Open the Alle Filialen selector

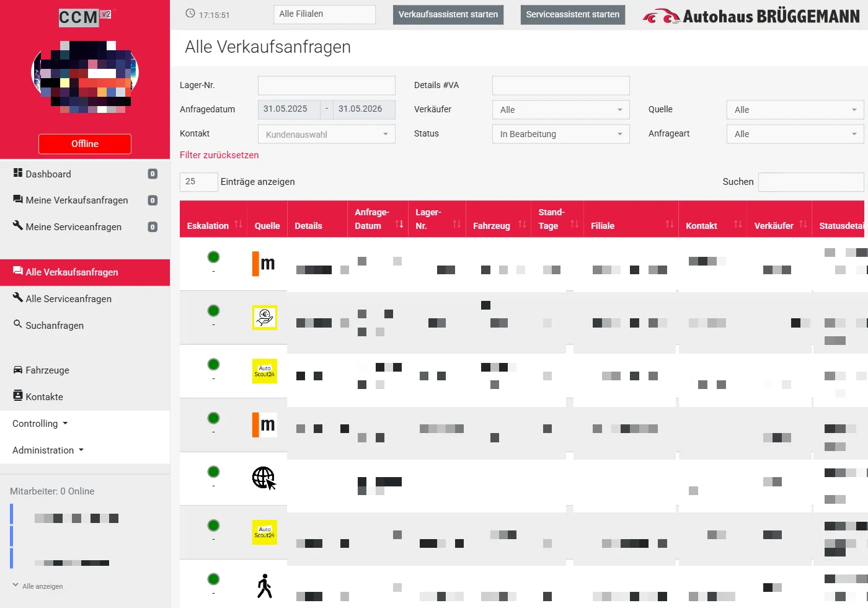coord(324,14)
